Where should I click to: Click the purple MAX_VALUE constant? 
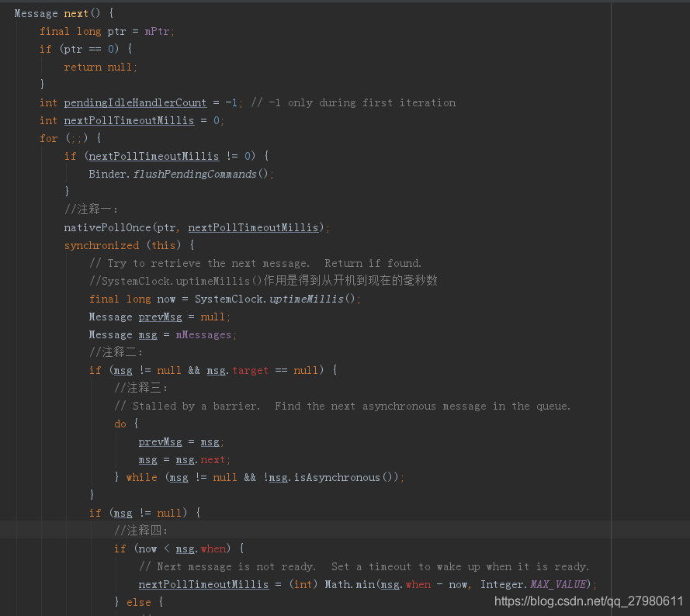(x=558, y=584)
